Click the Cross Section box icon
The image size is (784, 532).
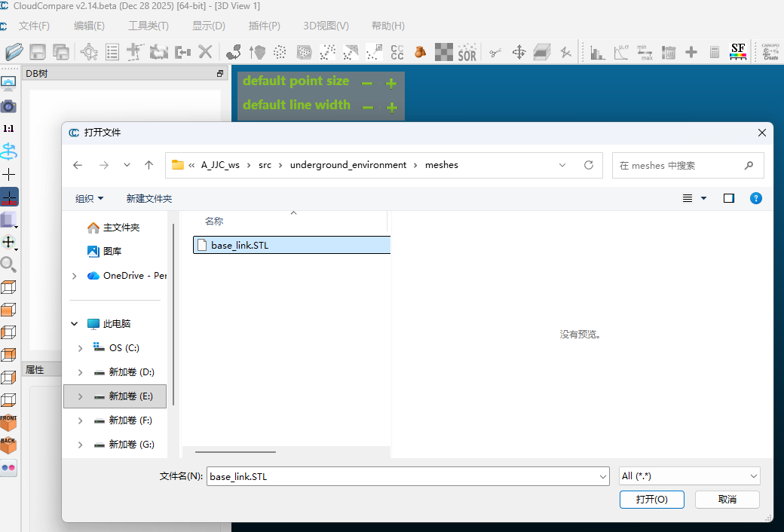pos(542,52)
